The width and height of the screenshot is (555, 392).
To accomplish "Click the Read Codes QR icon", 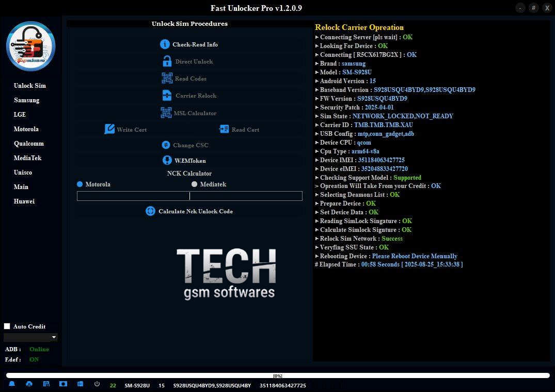I will (167, 79).
